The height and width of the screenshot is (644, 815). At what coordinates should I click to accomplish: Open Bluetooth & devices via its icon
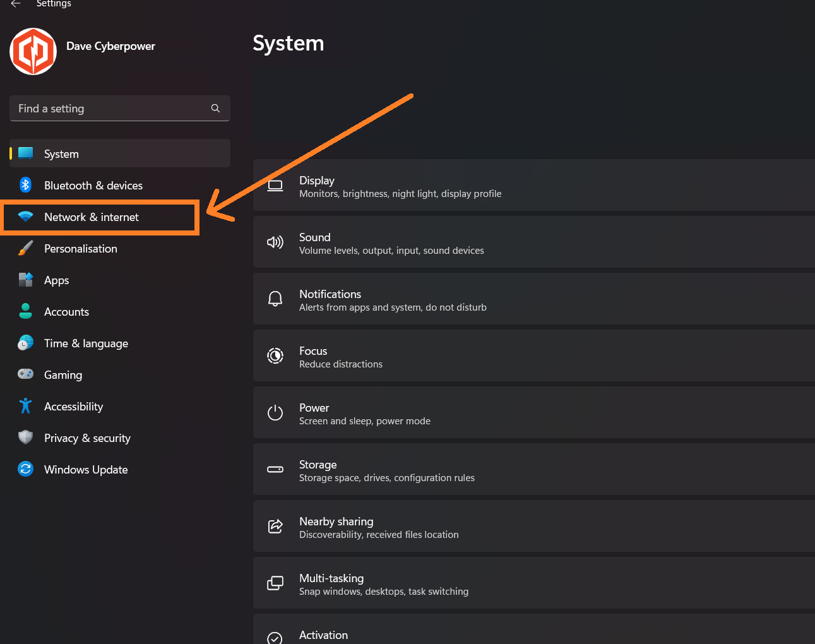point(25,185)
